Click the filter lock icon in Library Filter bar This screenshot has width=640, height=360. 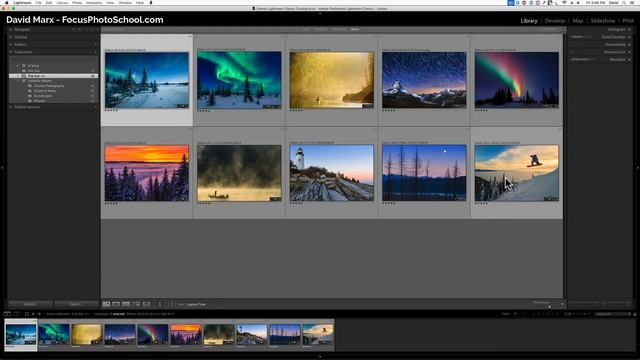coord(562,30)
